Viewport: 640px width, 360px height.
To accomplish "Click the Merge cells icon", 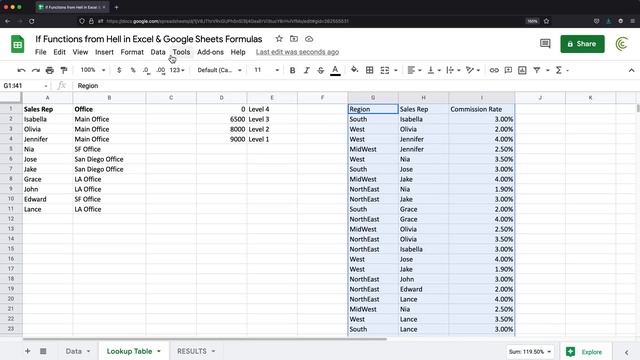I will [x=384, y=70].
